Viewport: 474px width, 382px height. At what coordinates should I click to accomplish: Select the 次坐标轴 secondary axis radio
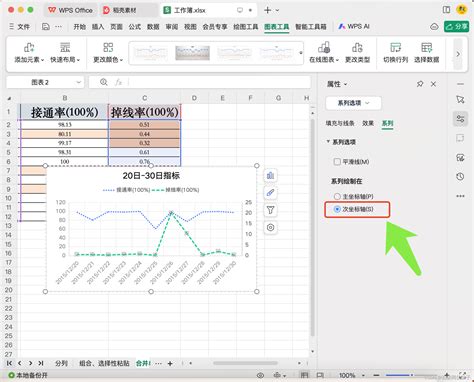pos(337,209)
